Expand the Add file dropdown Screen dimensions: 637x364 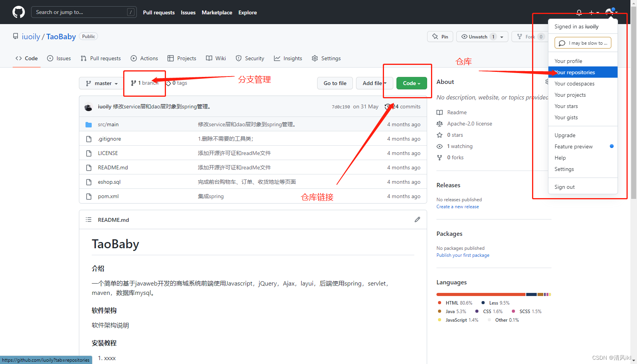[x=375, y=83]
